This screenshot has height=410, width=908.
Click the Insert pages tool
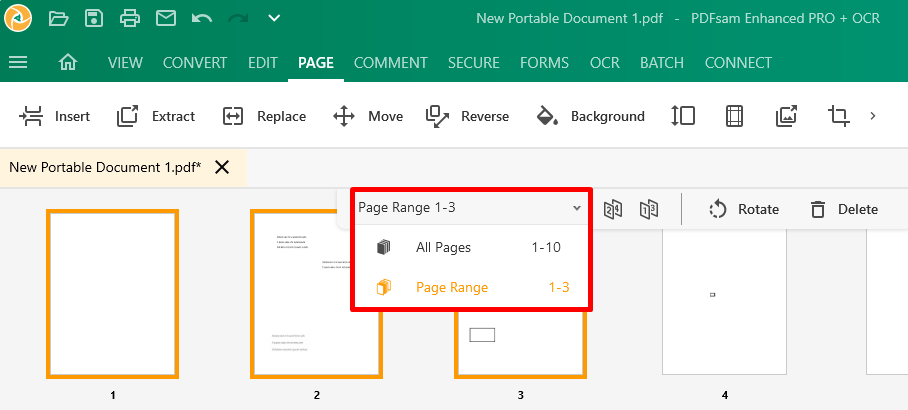point(54,116)
